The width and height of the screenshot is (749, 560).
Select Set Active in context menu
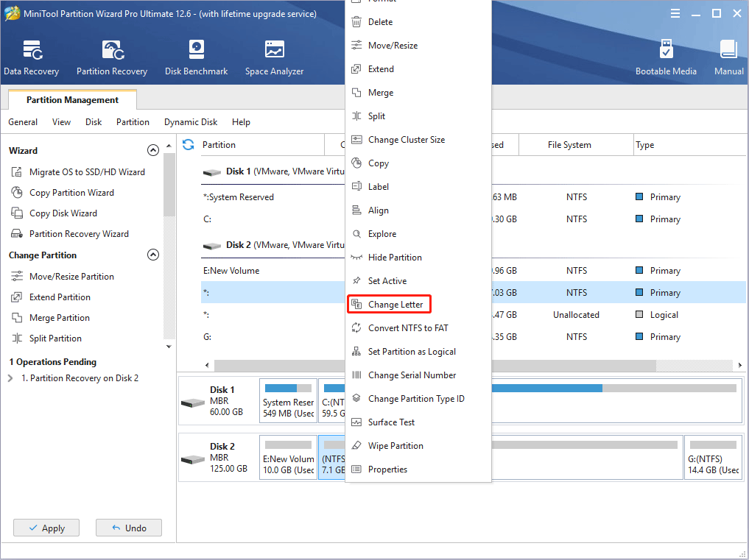418,280
